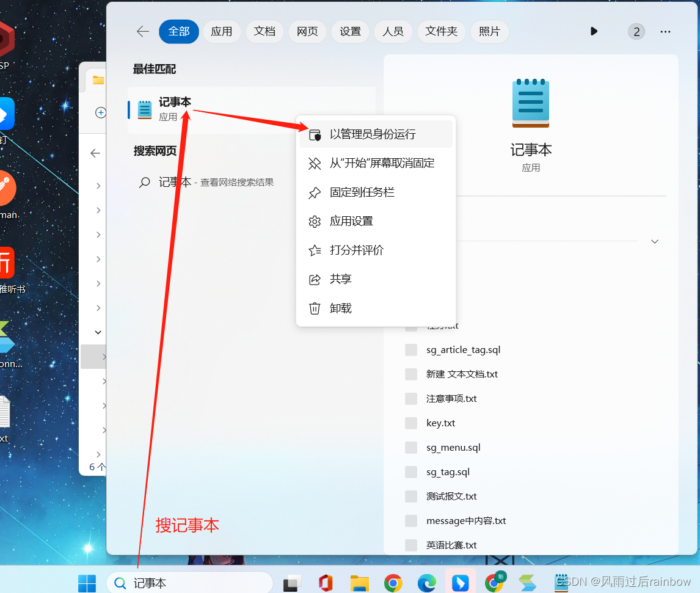Click the trash can uninstall icon
The image size is (700, 593).
(x=315, y=308)
